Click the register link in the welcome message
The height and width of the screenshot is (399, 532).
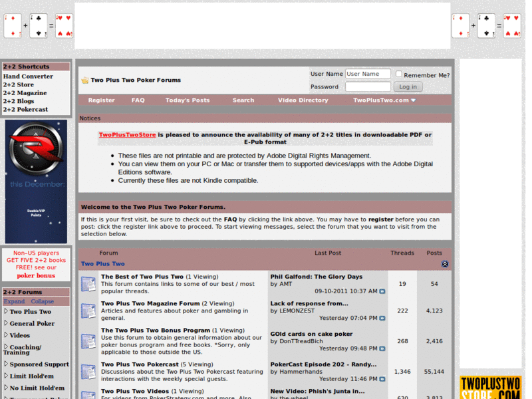click(x=380, y=219)
